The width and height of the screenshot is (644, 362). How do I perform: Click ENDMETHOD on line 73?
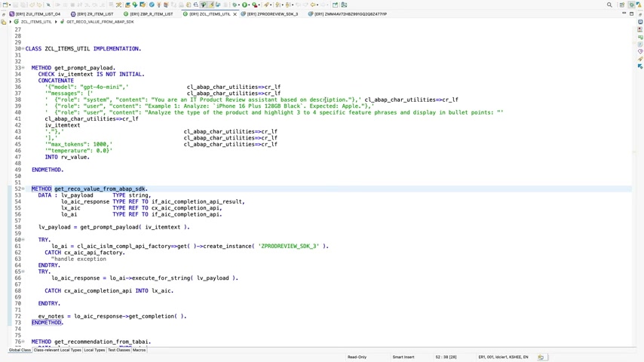click(47, 323)
